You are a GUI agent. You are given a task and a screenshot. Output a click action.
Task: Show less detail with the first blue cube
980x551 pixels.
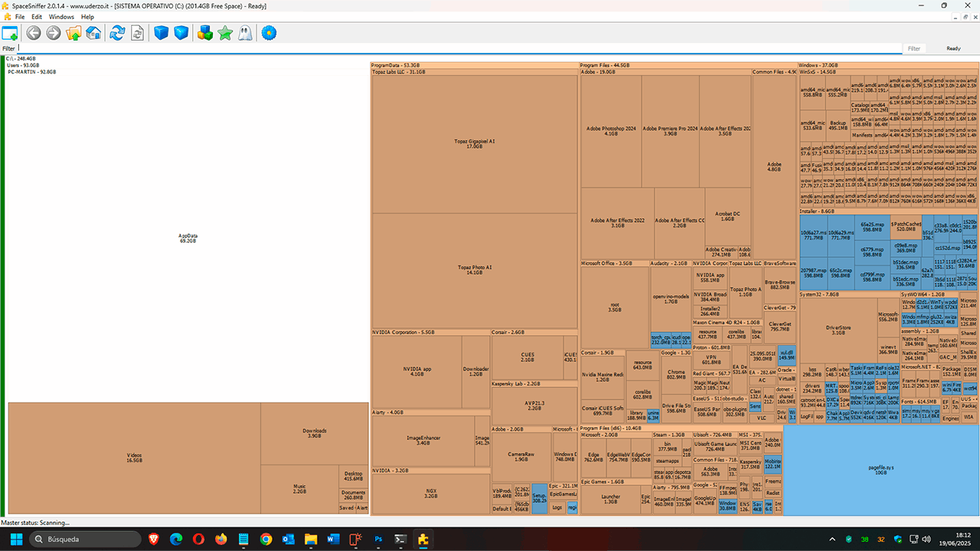161,33
